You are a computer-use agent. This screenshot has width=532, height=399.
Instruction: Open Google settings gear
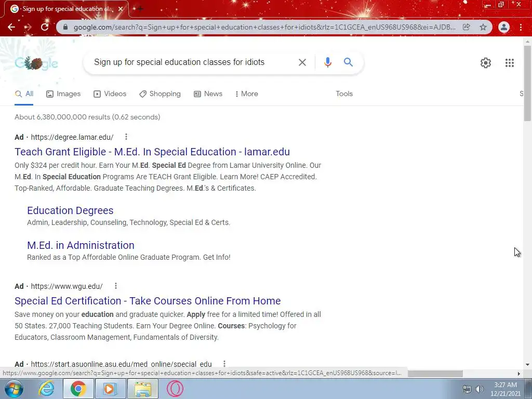pos(486,63)
